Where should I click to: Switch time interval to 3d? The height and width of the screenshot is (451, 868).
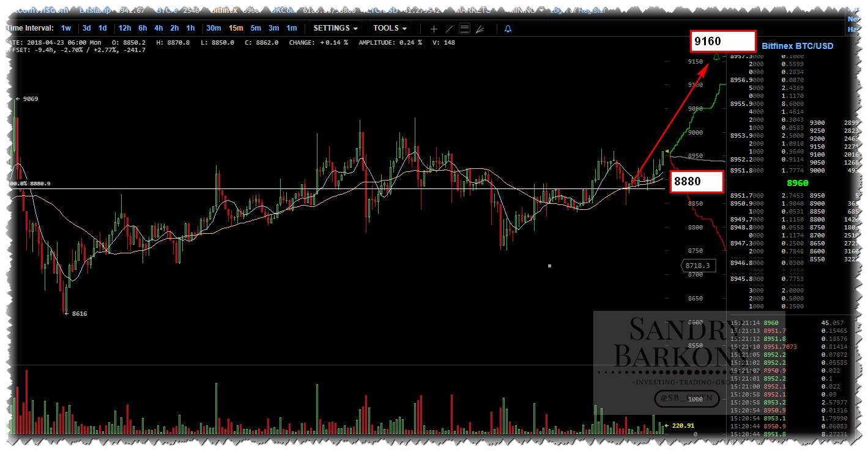87,28
